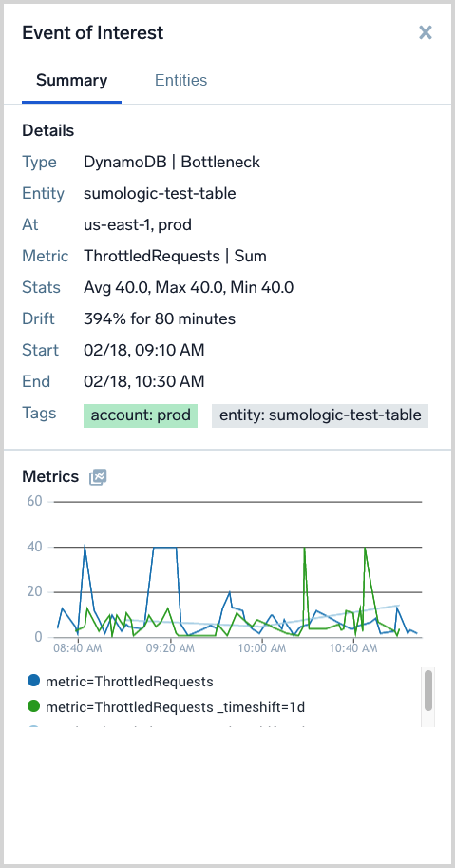Click the ThrottledRequests | Sum metric value
Screen dimensions: 455x868
coord(175,257)
